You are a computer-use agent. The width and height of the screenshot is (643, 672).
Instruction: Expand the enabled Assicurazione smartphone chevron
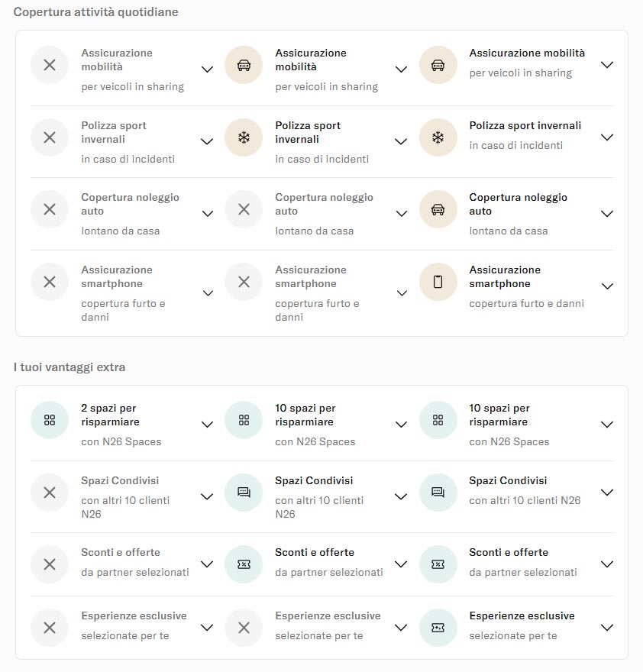click(x=607, y=286)
